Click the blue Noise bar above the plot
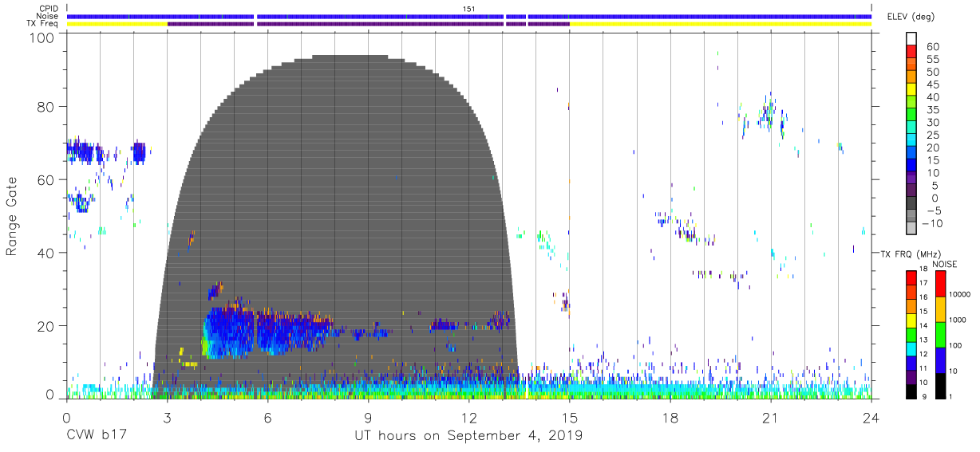 [x=468, y=16]
